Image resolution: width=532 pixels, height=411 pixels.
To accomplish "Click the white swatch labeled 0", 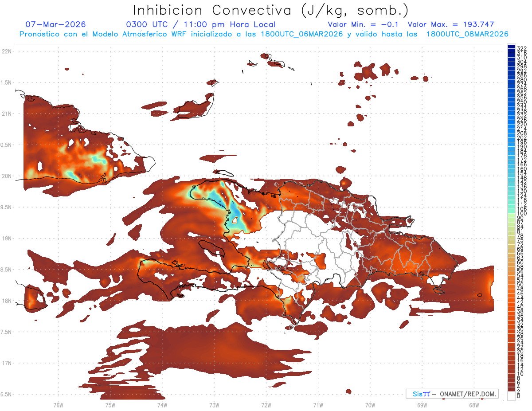I will click(x=511, y=395).
